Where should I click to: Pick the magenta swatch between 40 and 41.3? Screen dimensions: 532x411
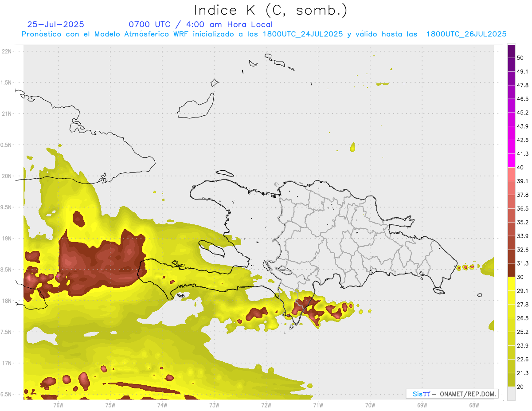coord(511,160)
